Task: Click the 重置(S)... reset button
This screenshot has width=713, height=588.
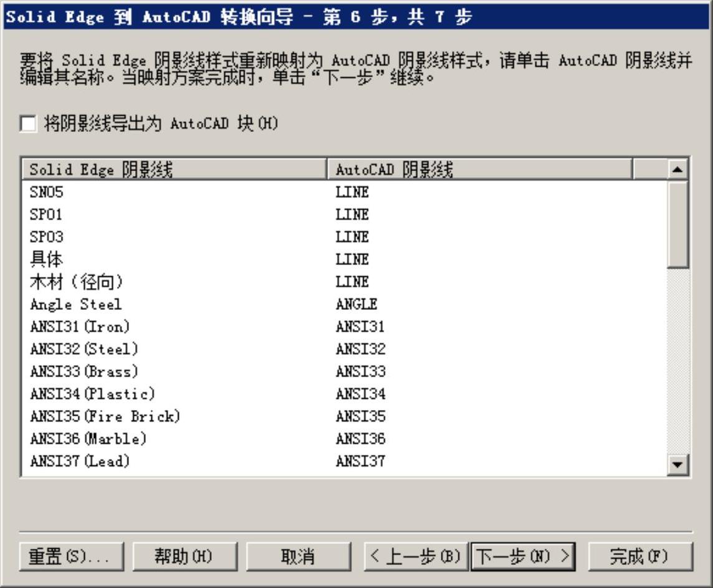Action: click(72, 556)
